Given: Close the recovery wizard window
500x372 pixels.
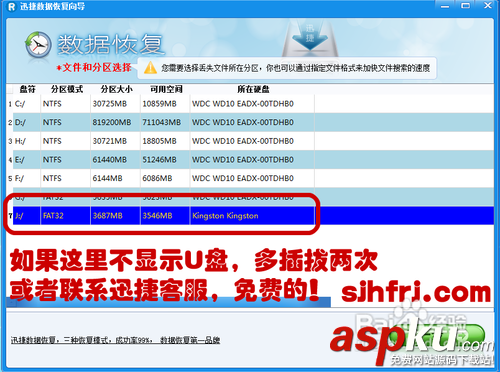Looking at the screenshot, I should coord(488,6).
